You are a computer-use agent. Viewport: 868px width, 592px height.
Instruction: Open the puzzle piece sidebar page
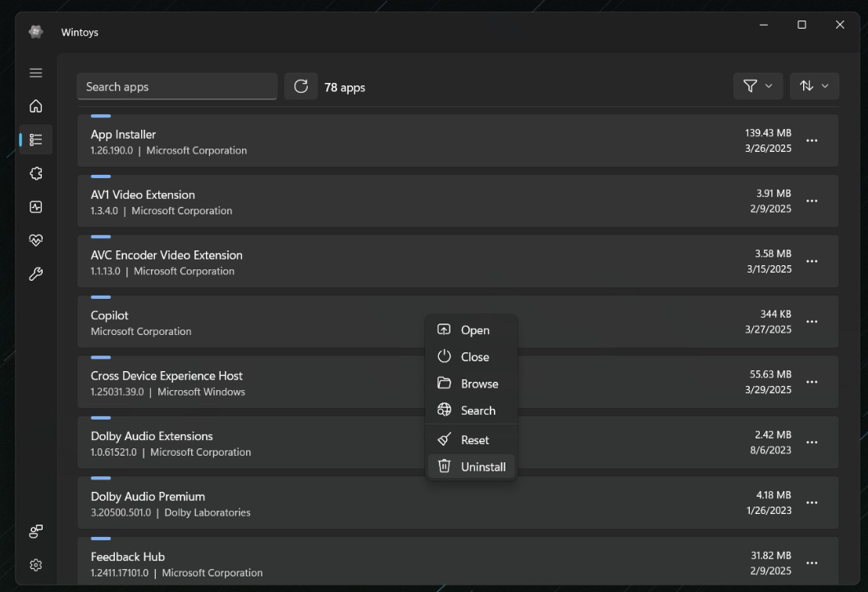coord(36,173)
